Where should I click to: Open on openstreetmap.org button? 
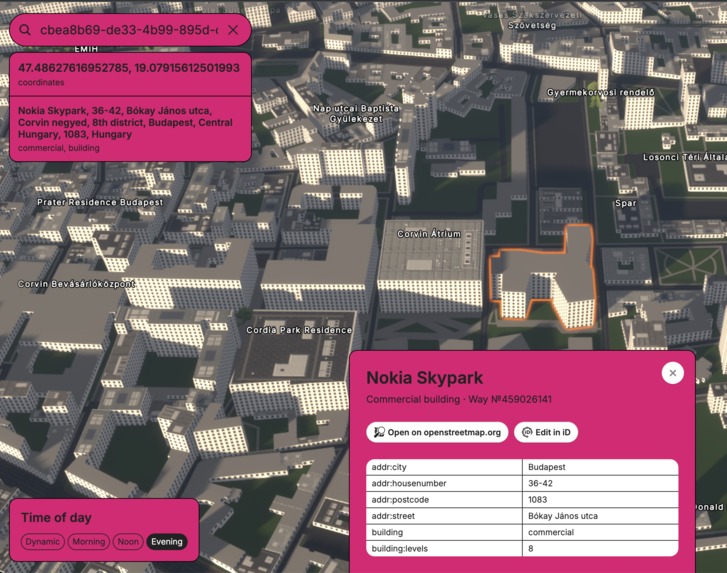click(x=437, y=432)
